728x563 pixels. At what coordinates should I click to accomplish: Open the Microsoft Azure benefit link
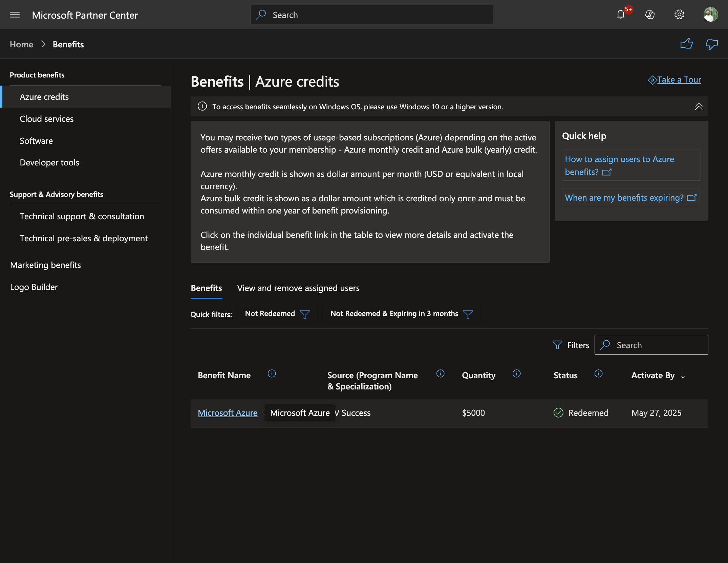click(x=228, y=413)
